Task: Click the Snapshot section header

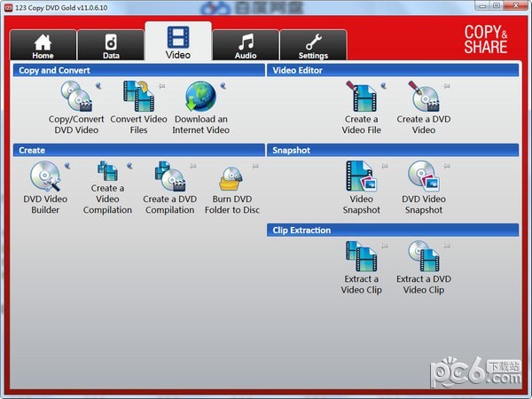Action: (393, 151)
